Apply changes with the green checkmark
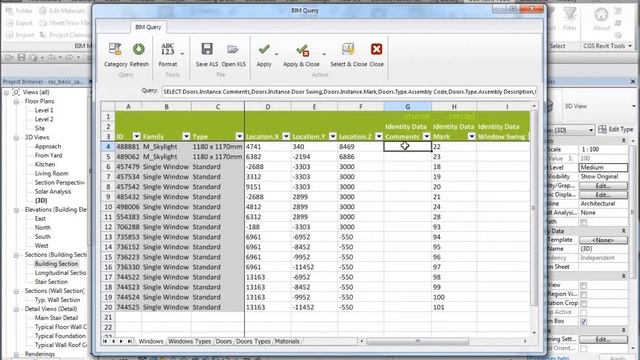The image size is (640, 360). tap(264, 49)
